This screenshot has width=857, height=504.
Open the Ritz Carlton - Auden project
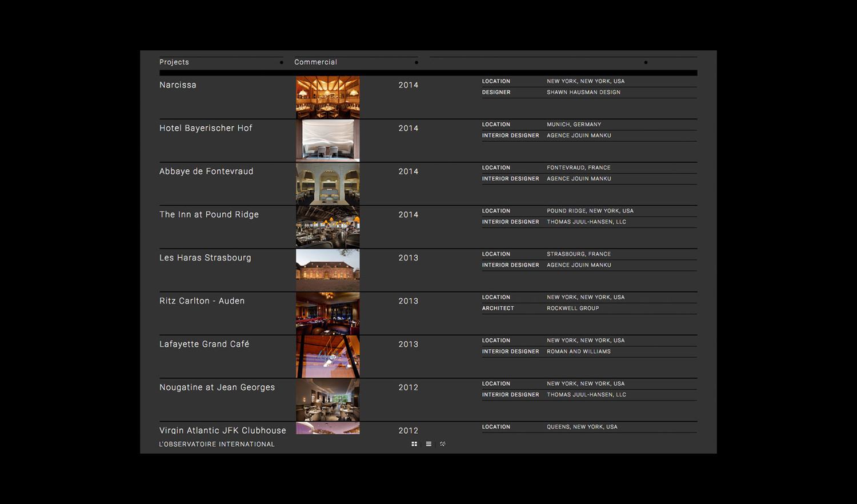202,301
